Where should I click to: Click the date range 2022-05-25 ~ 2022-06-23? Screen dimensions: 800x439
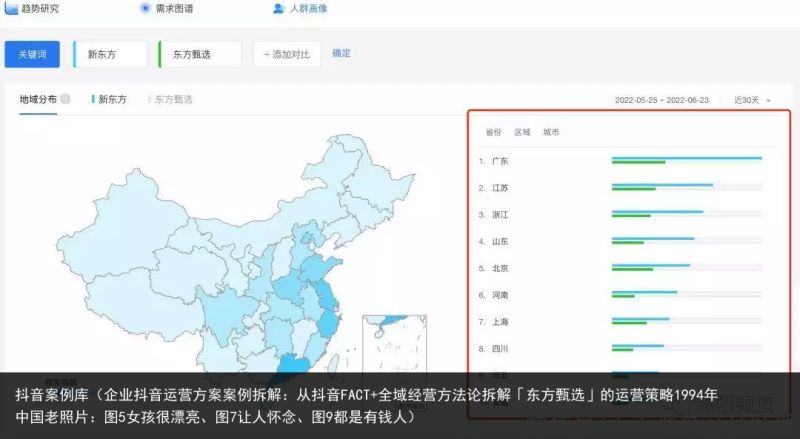click(662, 100)
